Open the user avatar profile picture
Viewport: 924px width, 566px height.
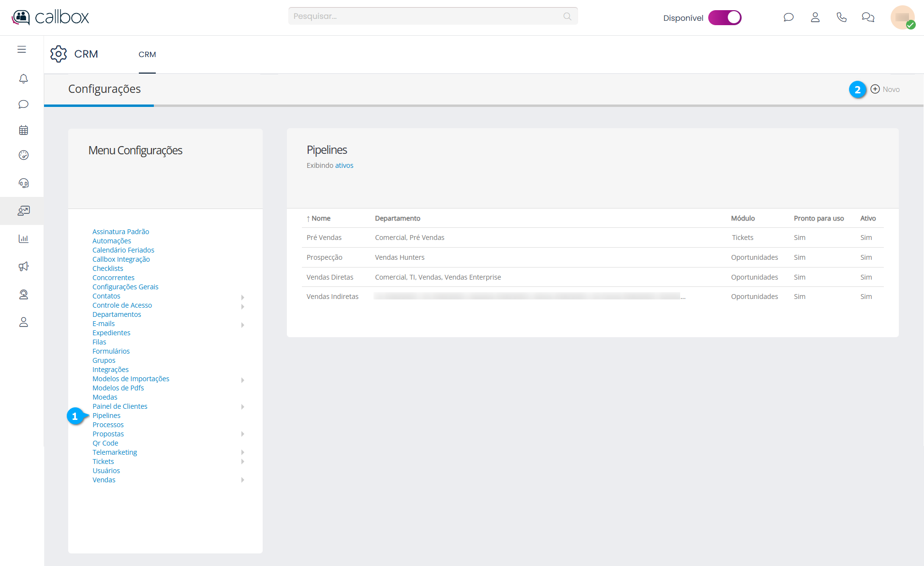click(x=902, y=17)
